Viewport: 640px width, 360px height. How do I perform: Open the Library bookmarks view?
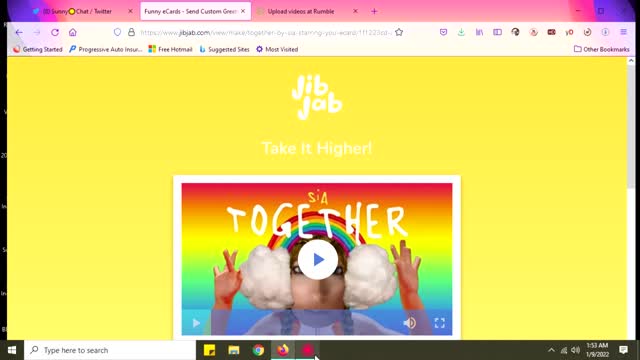479,32
